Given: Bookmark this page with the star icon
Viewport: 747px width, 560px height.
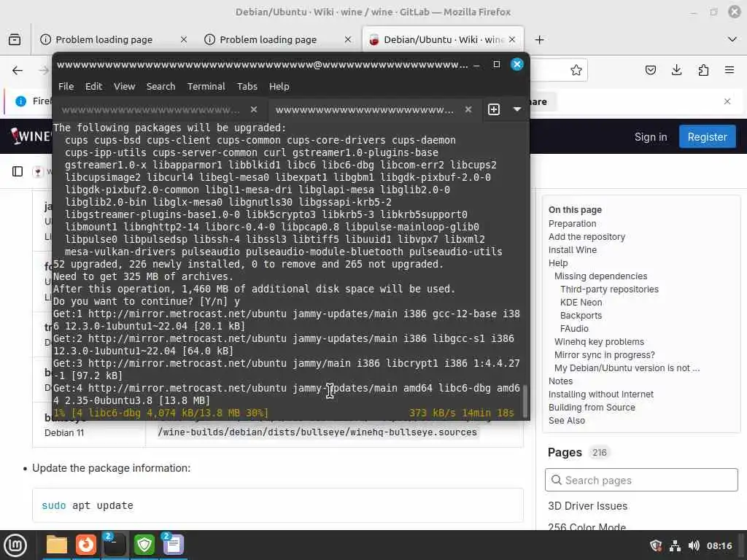Looking at the screenshot, I should click(x=576, y=71).
